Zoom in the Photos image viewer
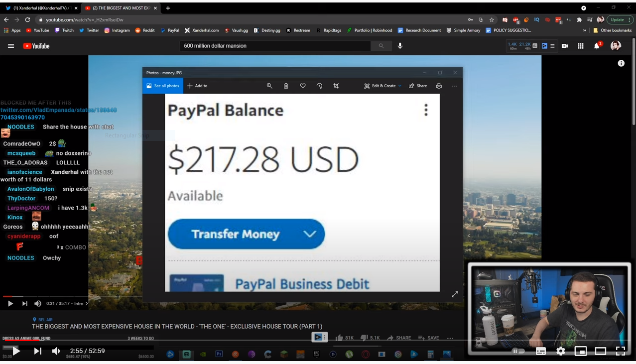The image size is (636, 364). pos(269,86)
